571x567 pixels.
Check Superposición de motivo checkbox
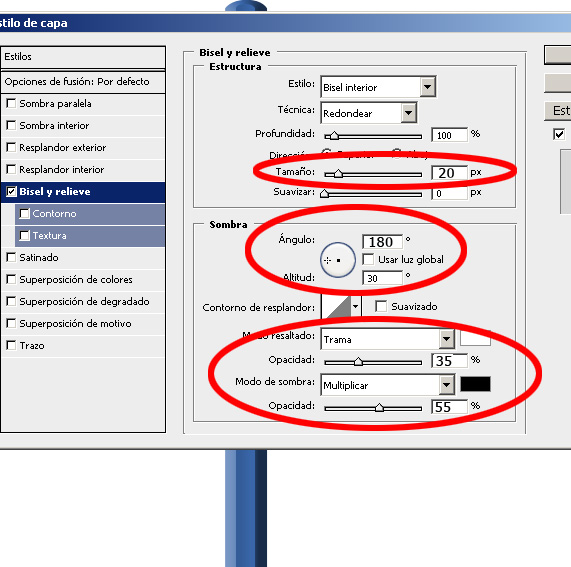point(11,323)
